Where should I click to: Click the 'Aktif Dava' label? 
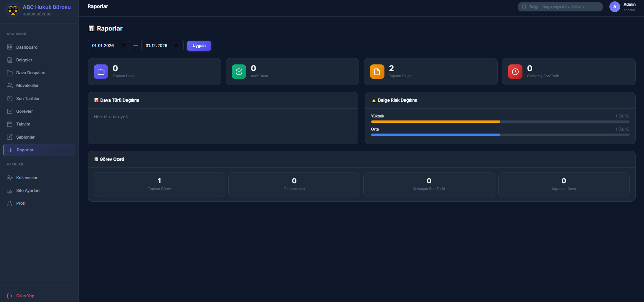coord(259,76)
